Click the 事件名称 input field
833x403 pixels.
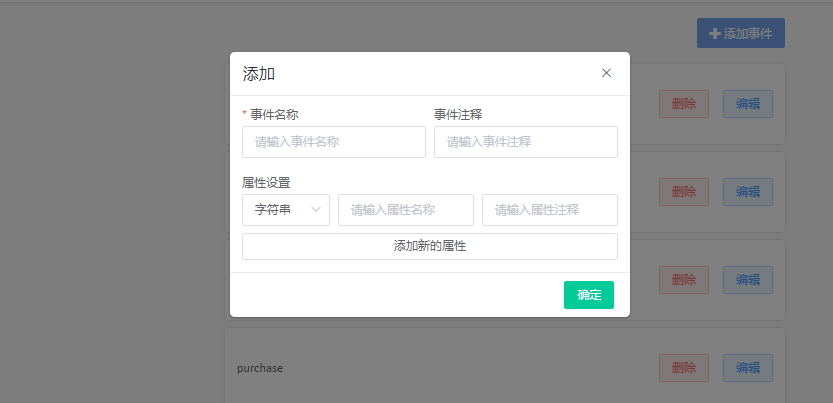pos(334,142)
